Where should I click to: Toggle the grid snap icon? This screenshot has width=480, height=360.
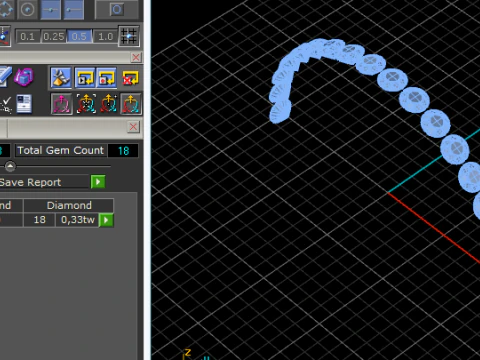[129, 36]
